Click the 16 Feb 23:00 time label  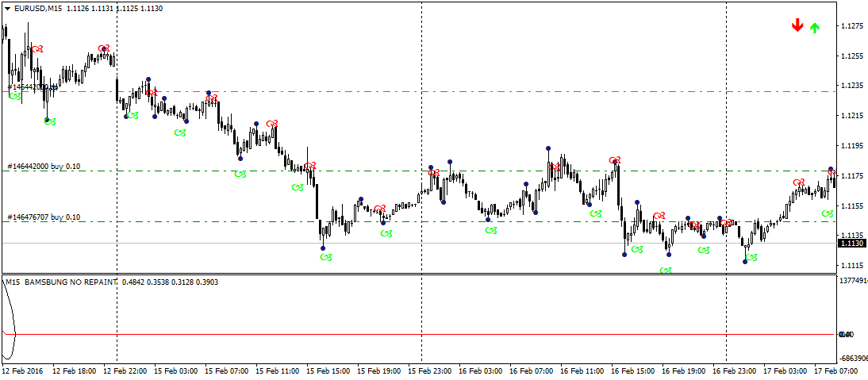[733, 371]
